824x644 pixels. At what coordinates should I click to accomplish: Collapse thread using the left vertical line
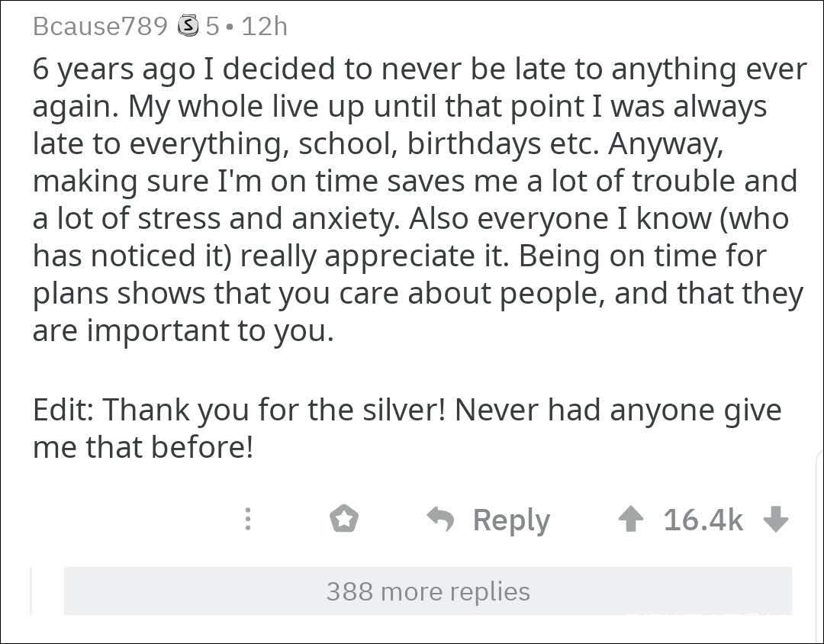coord(31,591)
